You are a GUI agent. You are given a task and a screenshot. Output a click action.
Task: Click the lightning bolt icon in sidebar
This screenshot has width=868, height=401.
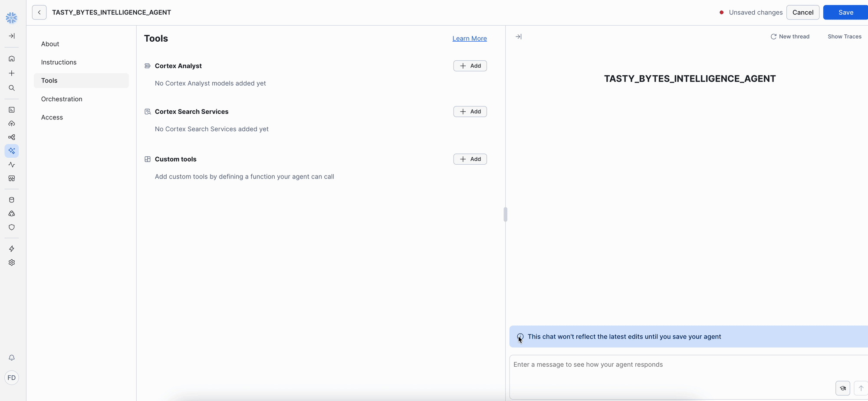(x=12, y=249)
